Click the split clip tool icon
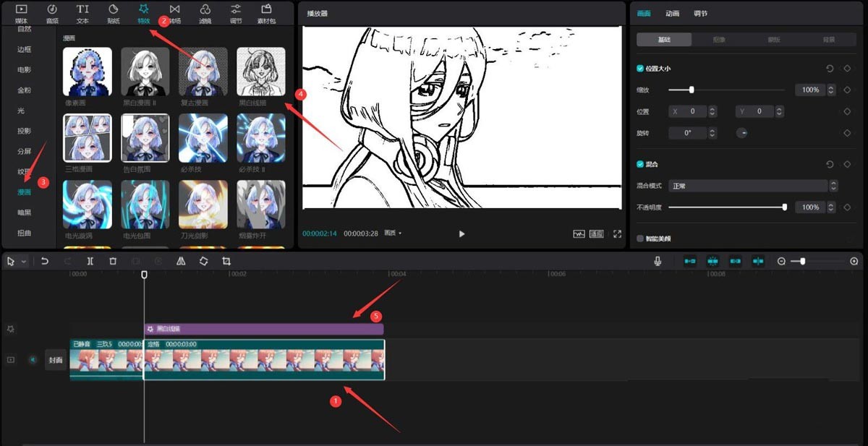 [x=90, y=261]
